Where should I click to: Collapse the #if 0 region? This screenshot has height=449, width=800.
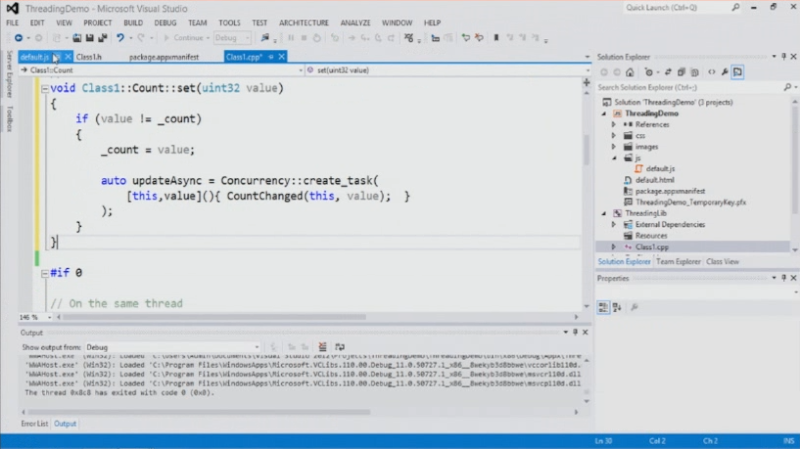tap(45, 273)
